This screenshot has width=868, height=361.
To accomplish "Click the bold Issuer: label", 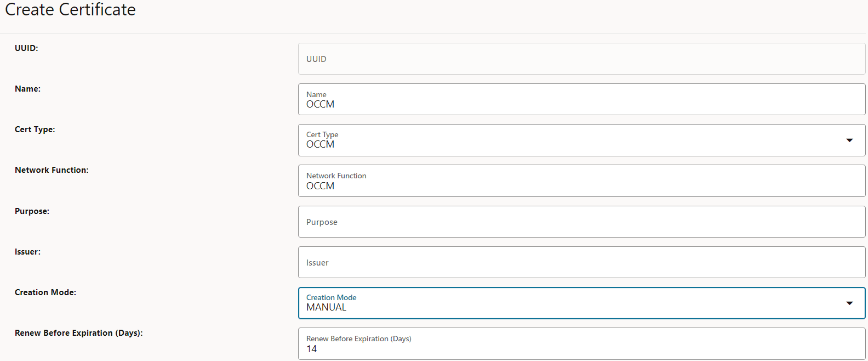I will pyautogui.click(x=27, y=252).
